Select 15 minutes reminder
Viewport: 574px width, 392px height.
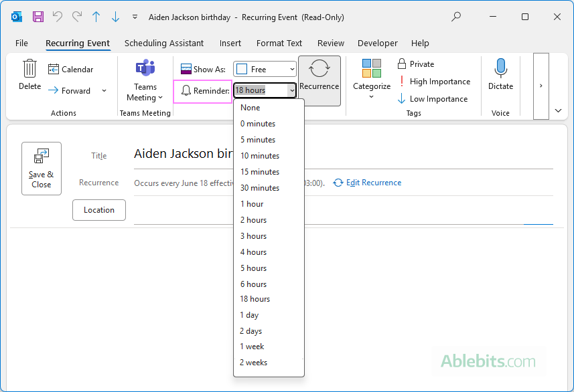pos(269,172)
